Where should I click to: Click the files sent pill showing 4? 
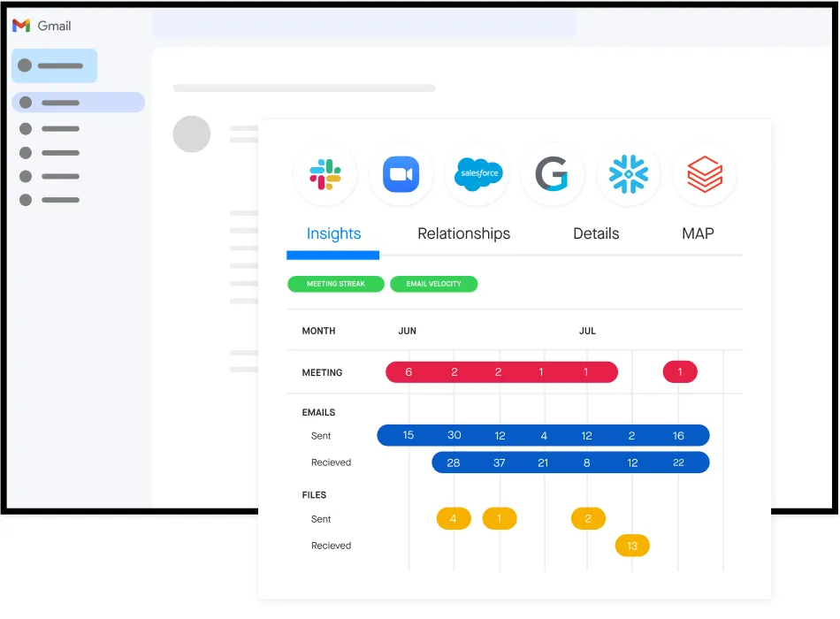pos(454,518)
